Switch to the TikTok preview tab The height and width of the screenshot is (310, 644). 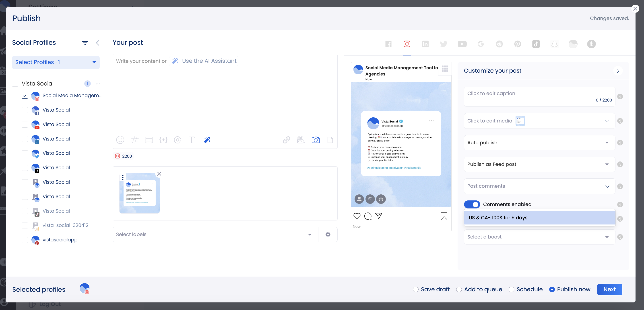click(536, 44)
